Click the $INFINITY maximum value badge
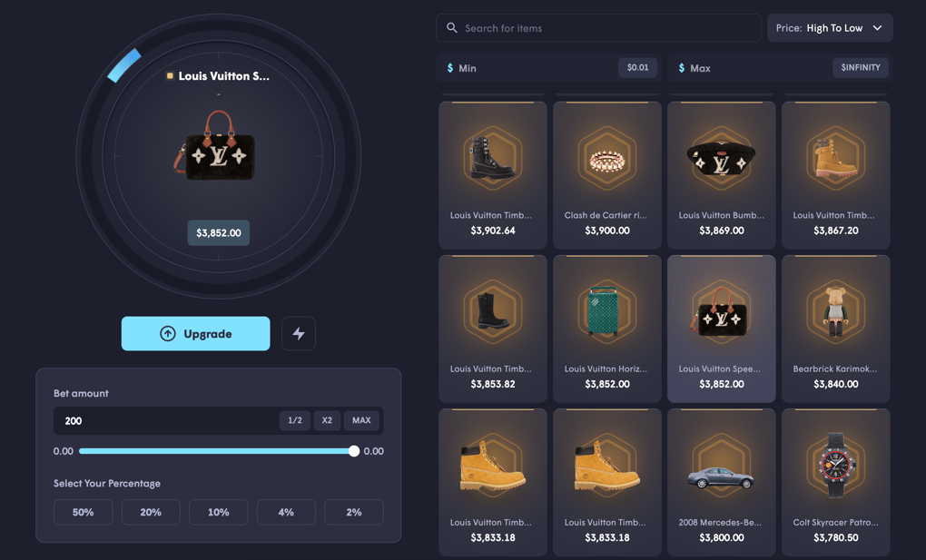The height and width of the screenshot is (560, 926). pyautogui.click(x=861, y=67)
